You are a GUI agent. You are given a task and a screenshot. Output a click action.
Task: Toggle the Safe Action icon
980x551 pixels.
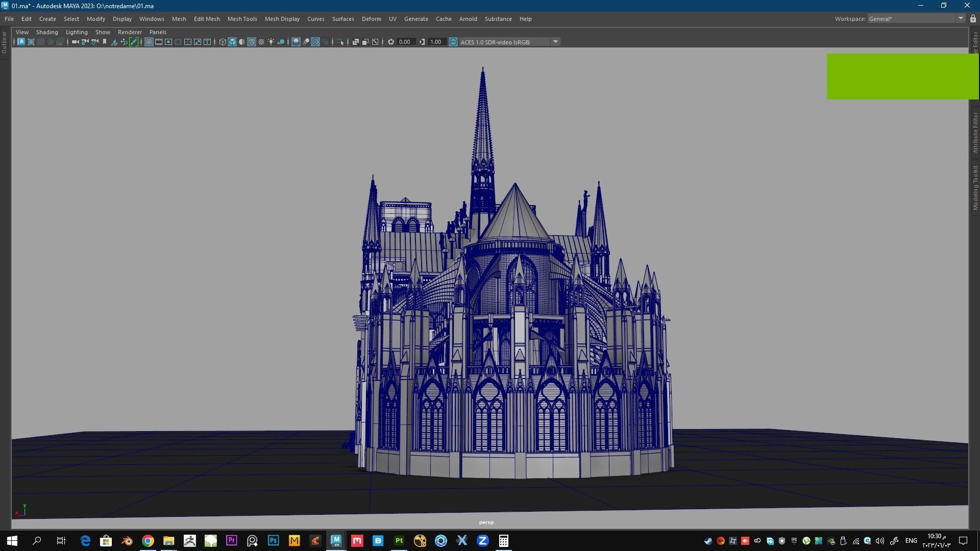(x=198, y=42)
